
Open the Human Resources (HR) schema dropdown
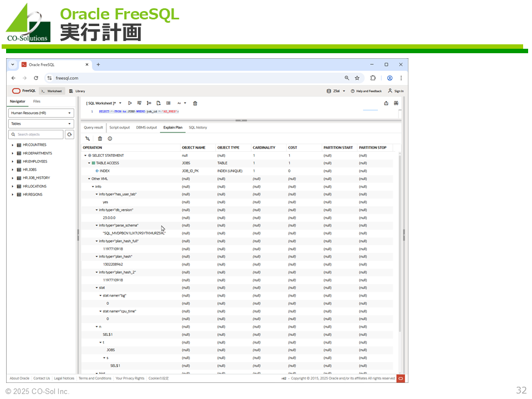click(x=42, y=113)
